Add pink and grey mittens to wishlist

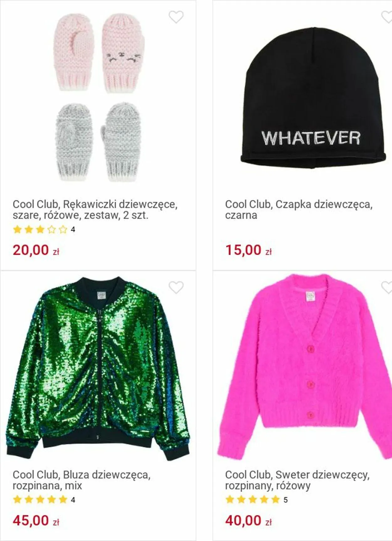click(x=176, y=17)
